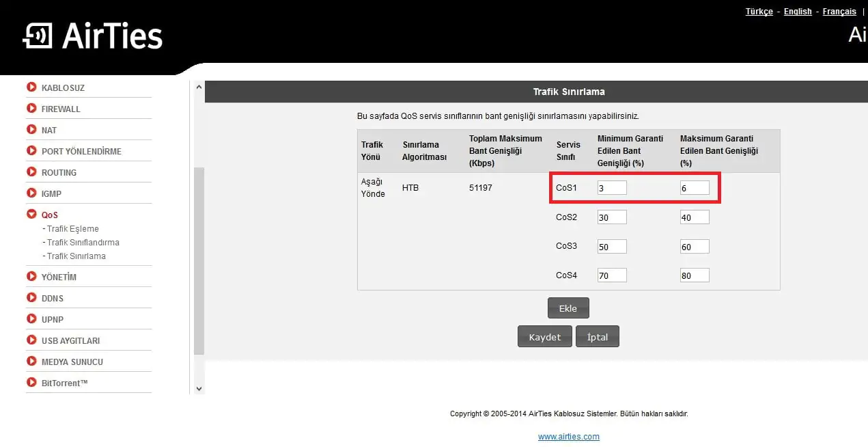Click the red arrow icon next to FIREWALL
868x447 pixels.
(31, 108)
